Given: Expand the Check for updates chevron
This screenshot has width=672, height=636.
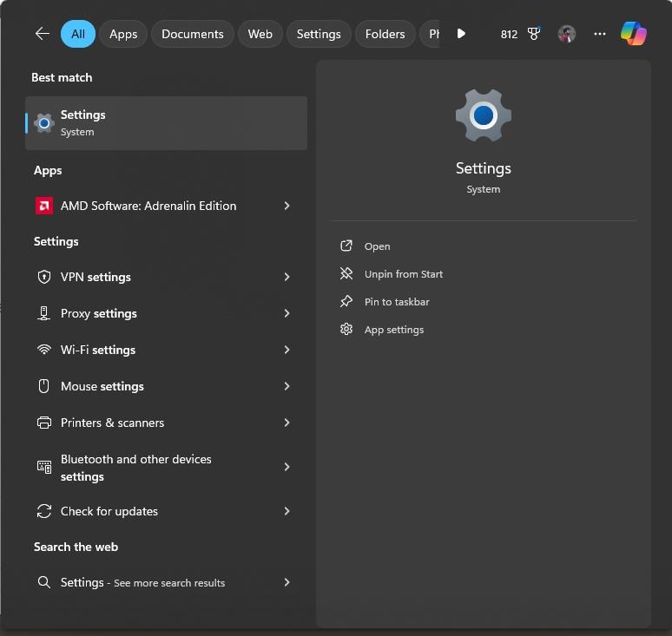Looking at the screenshot, I should pyautogui.click(x=287, y=510).
